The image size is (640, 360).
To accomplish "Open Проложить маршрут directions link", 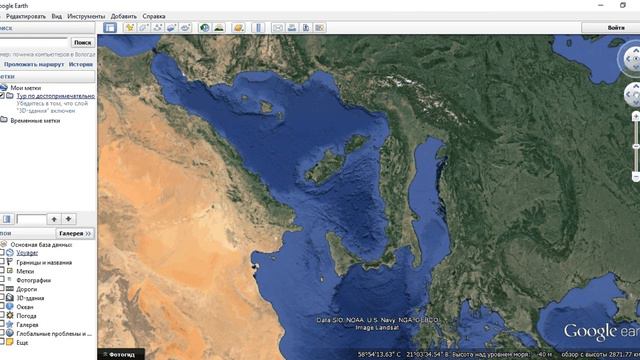I will [x=34, y=64].
